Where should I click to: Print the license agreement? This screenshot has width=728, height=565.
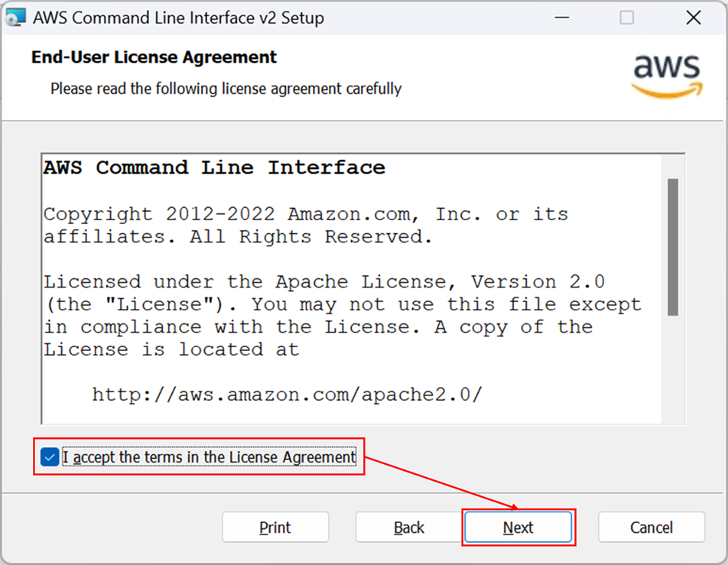coord(275,528)
